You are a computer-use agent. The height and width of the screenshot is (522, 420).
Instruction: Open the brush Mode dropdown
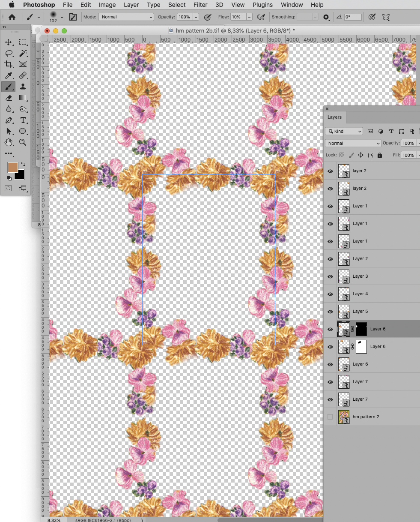click(126, 17)
